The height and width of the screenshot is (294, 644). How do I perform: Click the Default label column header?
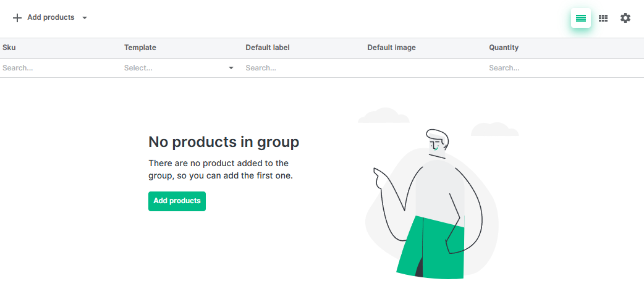coord(267,48)
